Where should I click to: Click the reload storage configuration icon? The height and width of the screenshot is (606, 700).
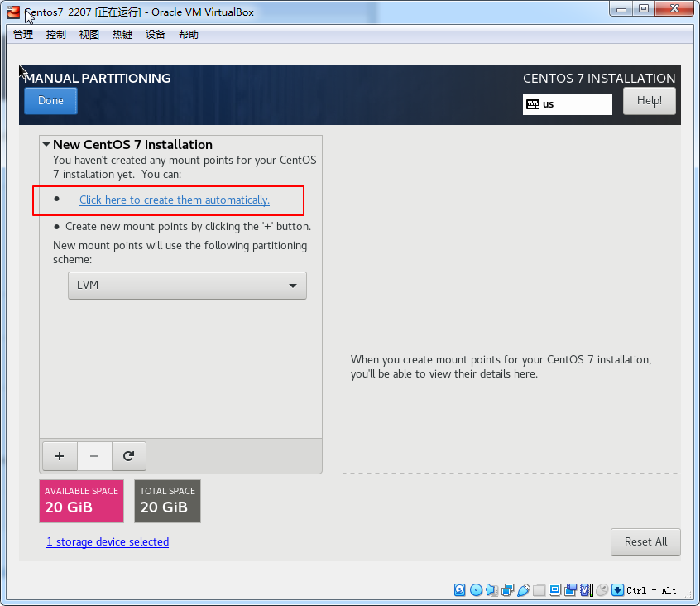coord(128,456)
